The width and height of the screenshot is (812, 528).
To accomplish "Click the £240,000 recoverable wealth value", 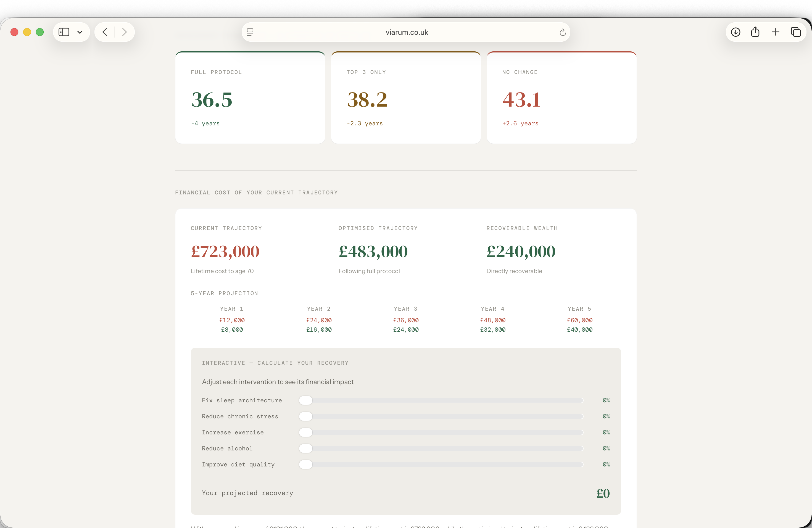I will tap(521, 252).
